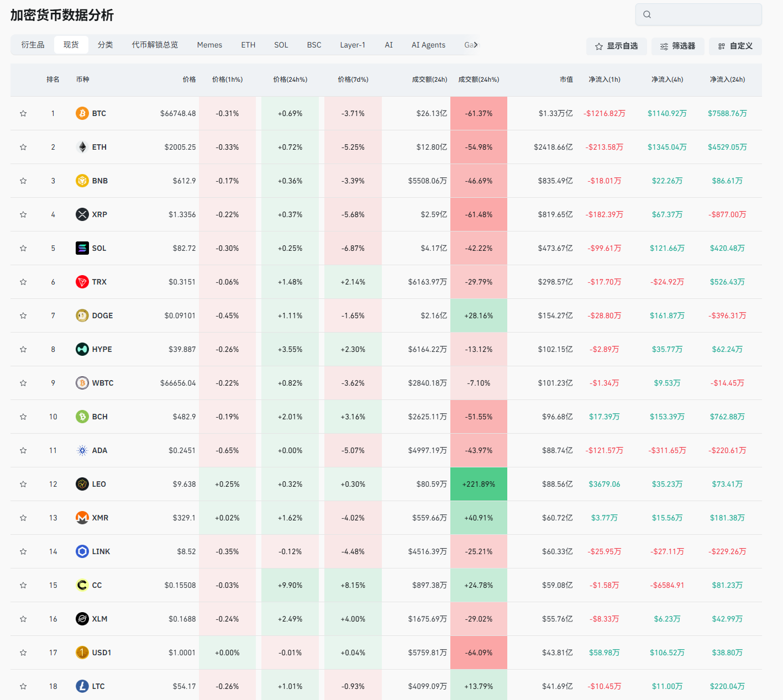The width and height of the screenshot is (783, 700).
Task: Click the Litecoin LTC coin logo
Action: (82, 686)
